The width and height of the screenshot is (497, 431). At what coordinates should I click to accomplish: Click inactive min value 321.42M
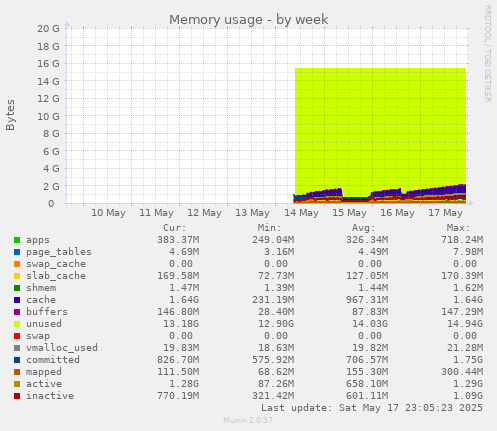pos(273,396)
